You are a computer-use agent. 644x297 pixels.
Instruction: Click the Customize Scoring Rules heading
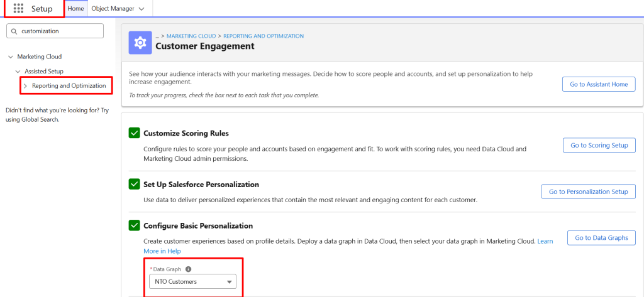point(186,133)
